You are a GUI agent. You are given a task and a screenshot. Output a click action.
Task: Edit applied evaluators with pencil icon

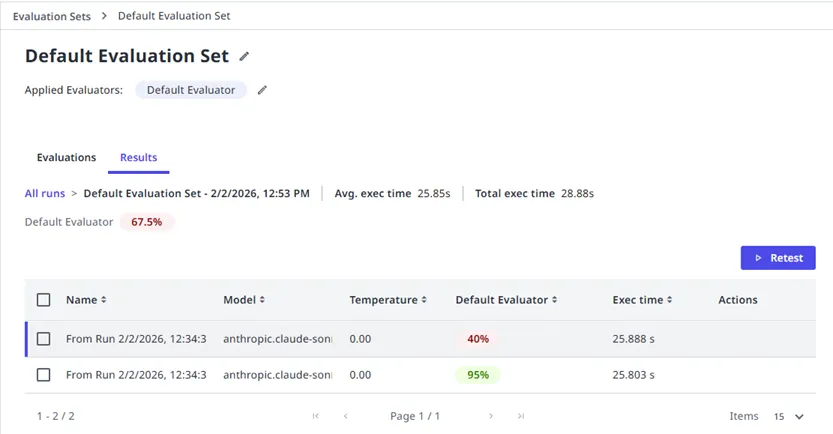[263, 90]
